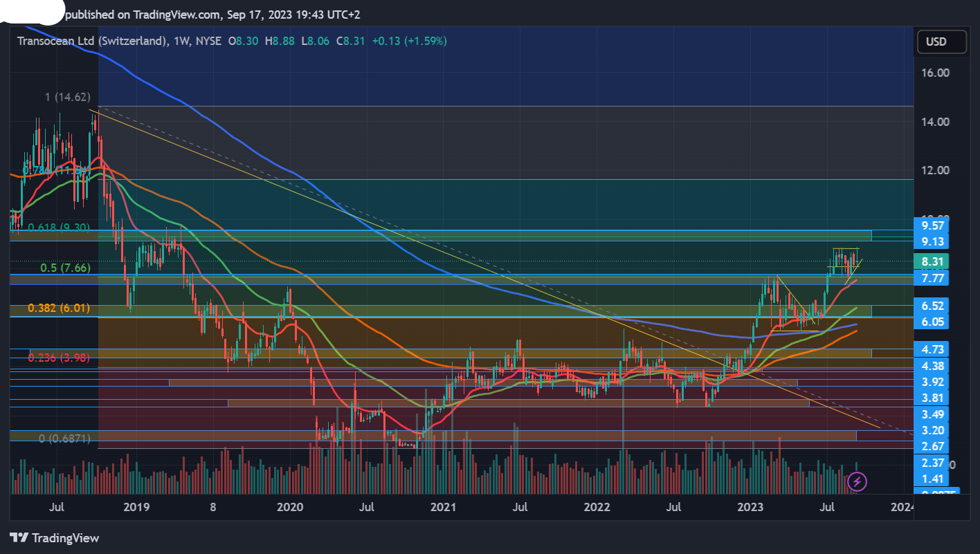This screenshot has width=980, height=554.
Task: Click the Fibonacci 0.382 (6.01) level label
Action: (59, 308)
